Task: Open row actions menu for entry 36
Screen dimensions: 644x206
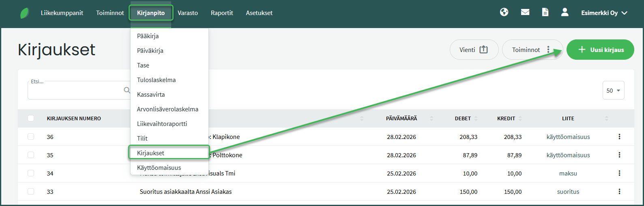Action: coord(619,137)
